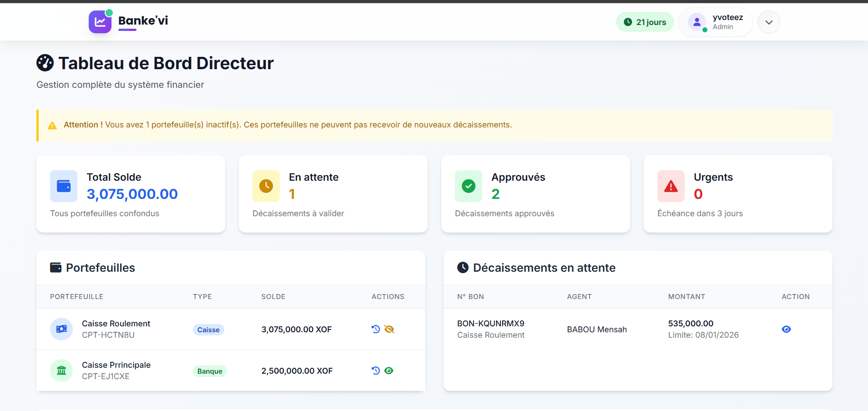Image resolution: width=868 pixels, height=411 pixels.
Task: Toggle visibility of Caisse Prrincipale wallet
Action: tap(389, 370)
